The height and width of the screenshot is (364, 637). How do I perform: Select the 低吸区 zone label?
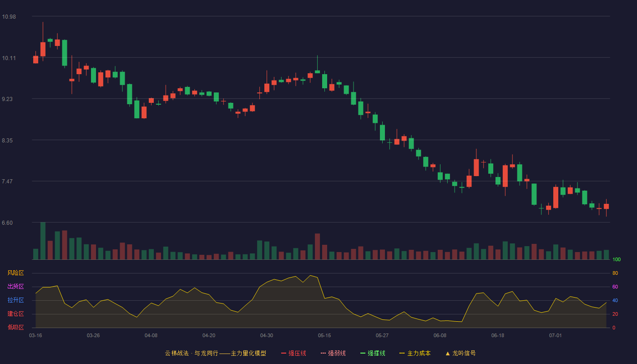[16, 328]
